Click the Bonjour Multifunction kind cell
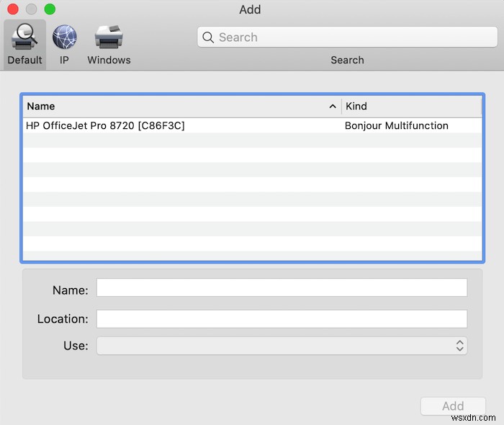The height and width of the screenshot is (425, 504). tap(396, 125)
